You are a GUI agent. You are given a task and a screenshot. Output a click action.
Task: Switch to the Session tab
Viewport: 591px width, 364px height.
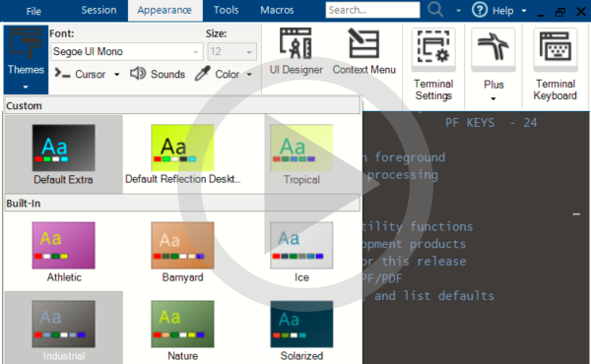(98, 10)
